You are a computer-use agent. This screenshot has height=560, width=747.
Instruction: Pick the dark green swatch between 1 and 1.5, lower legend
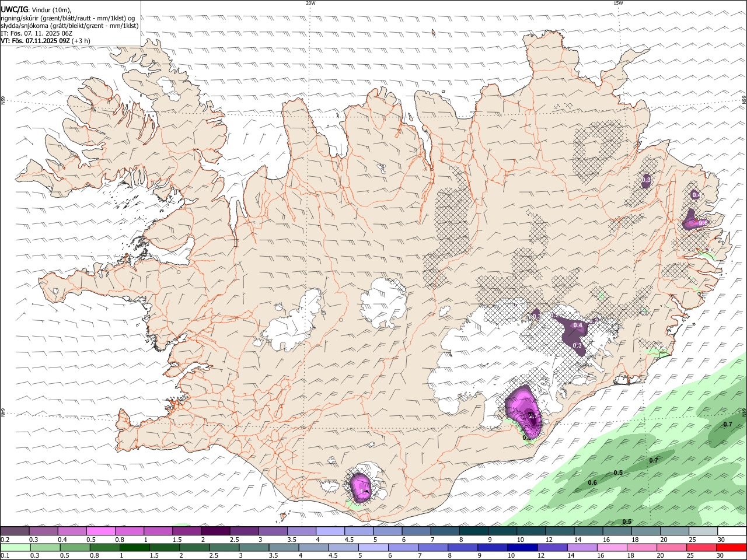134,547
